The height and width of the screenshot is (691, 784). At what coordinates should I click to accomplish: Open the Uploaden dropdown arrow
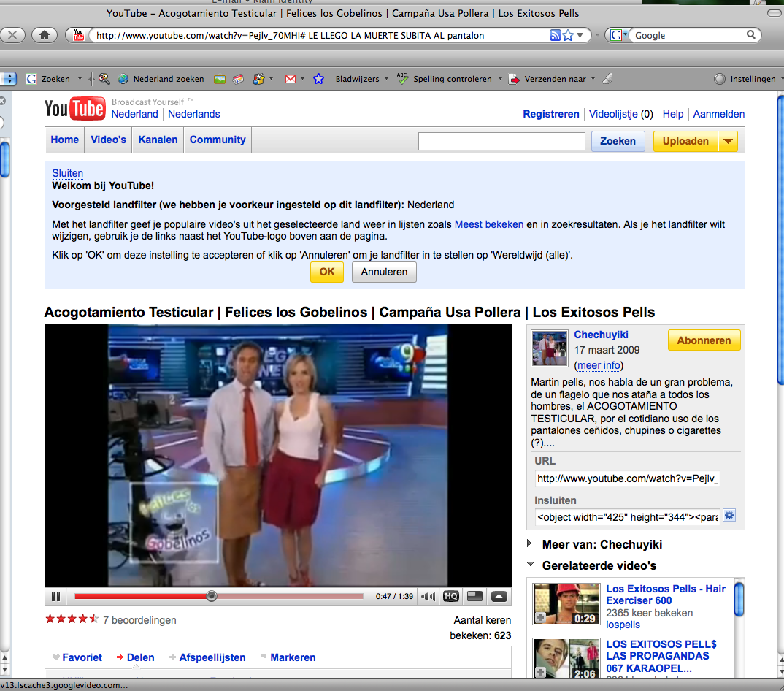point(728,141)
